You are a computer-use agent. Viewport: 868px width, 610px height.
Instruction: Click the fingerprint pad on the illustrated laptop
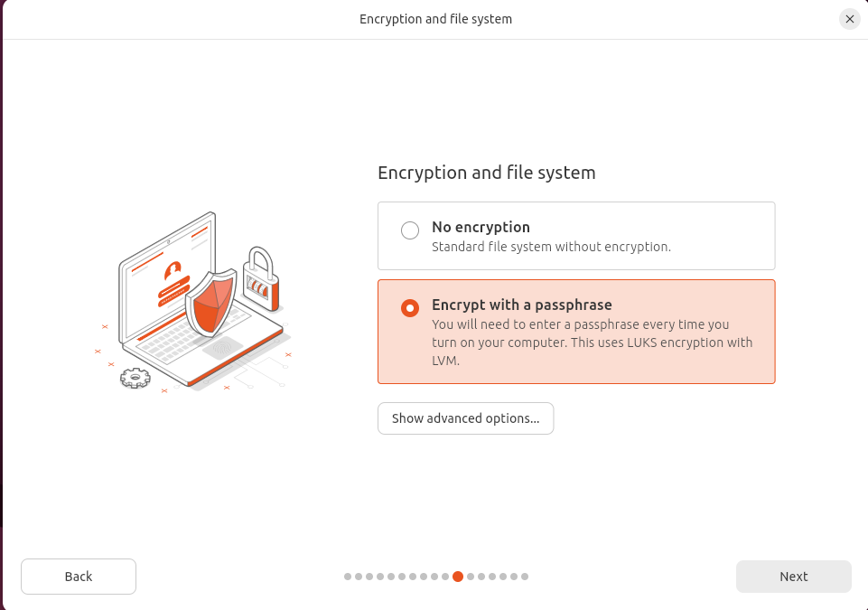click(x=220, y=348)
